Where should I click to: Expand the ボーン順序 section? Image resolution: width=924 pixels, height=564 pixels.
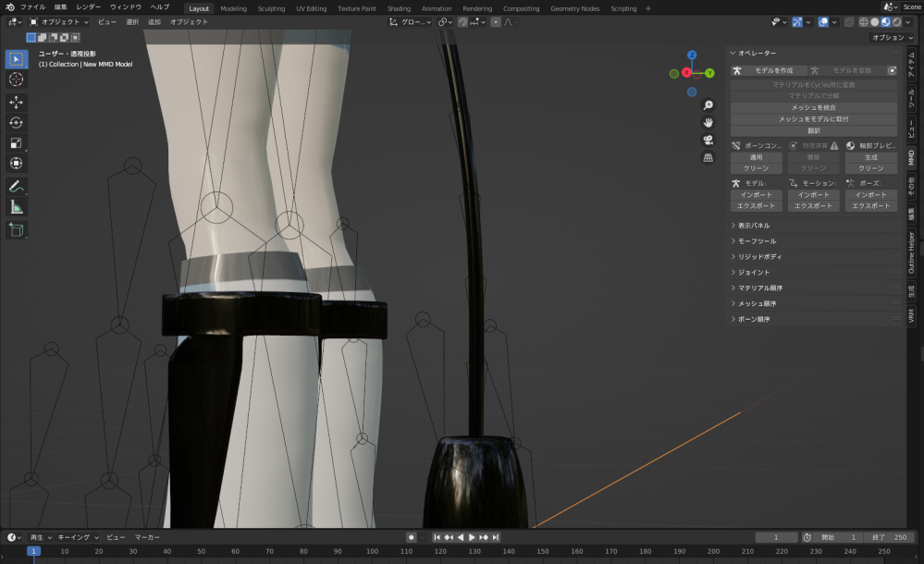point(754,319)
